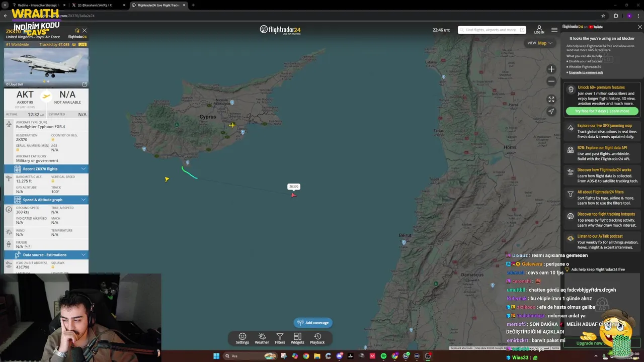Screen dimensions: 644x362
Task: Open the Widgets panel
Action: 297,338
